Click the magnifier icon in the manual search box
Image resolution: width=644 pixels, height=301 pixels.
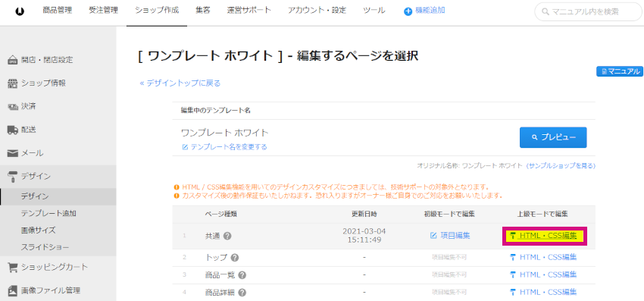coord(546,12)
